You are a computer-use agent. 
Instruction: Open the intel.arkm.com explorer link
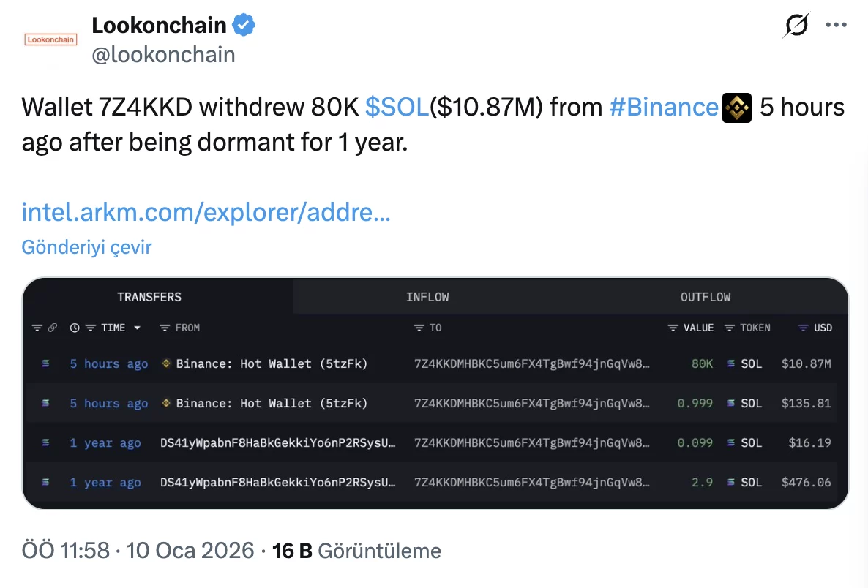tap(206, 212)
